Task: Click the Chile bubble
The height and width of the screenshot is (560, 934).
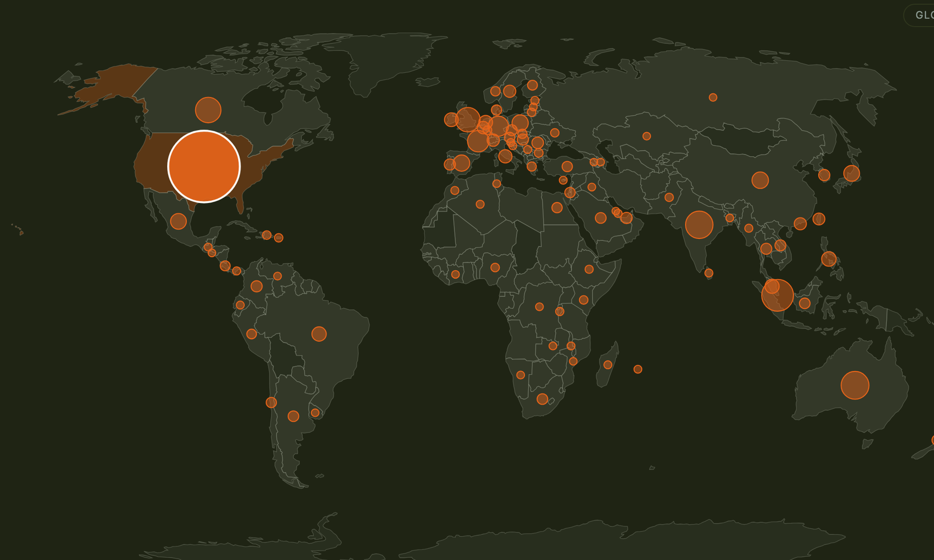Action: coord(271,402)
